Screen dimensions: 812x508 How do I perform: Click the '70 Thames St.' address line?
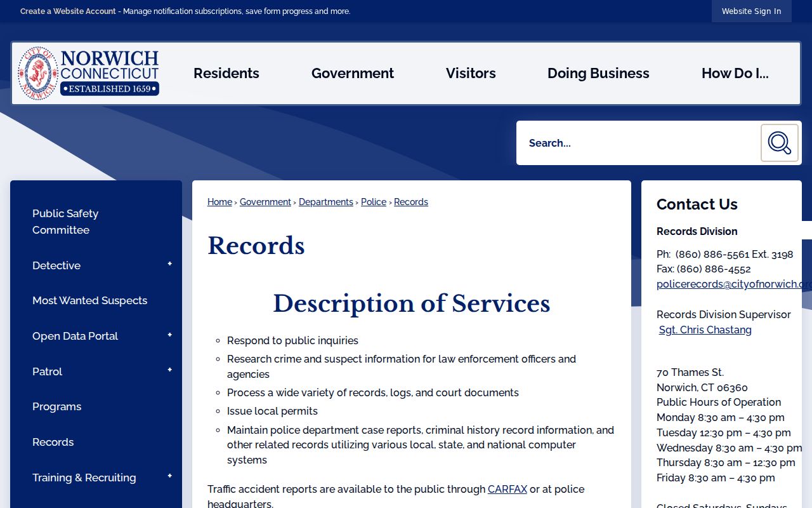690,372
